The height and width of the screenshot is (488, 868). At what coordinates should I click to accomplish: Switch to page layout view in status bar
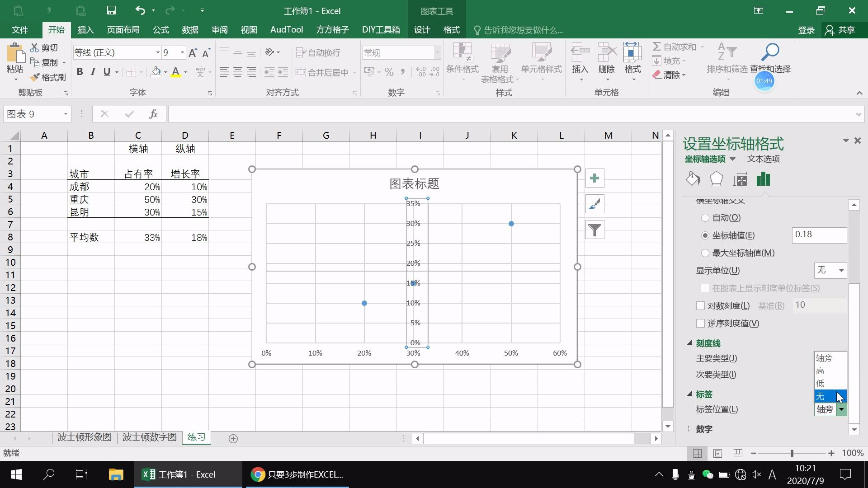(x=717, y=453)
